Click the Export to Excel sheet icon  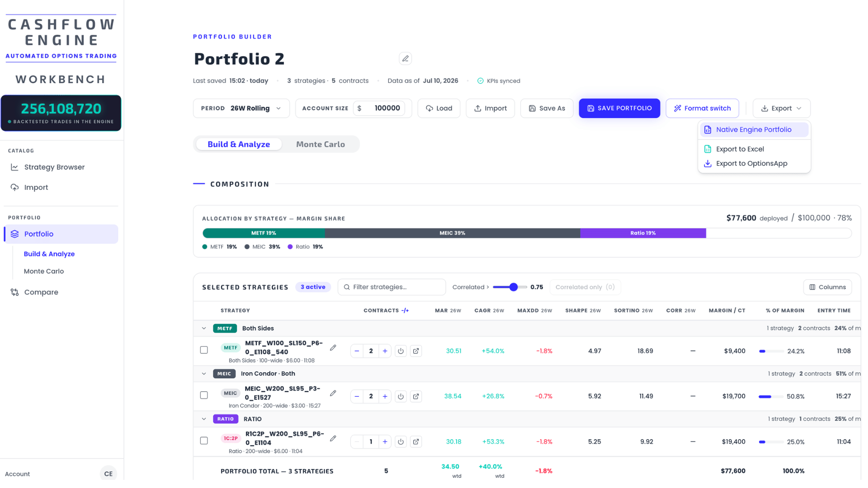(x=708, y=149)
